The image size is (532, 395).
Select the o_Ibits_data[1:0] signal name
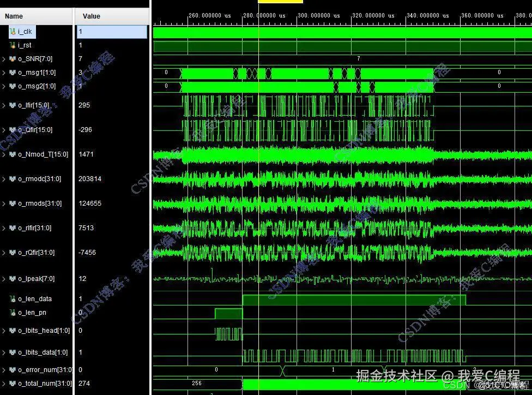[x=43, y=352]
